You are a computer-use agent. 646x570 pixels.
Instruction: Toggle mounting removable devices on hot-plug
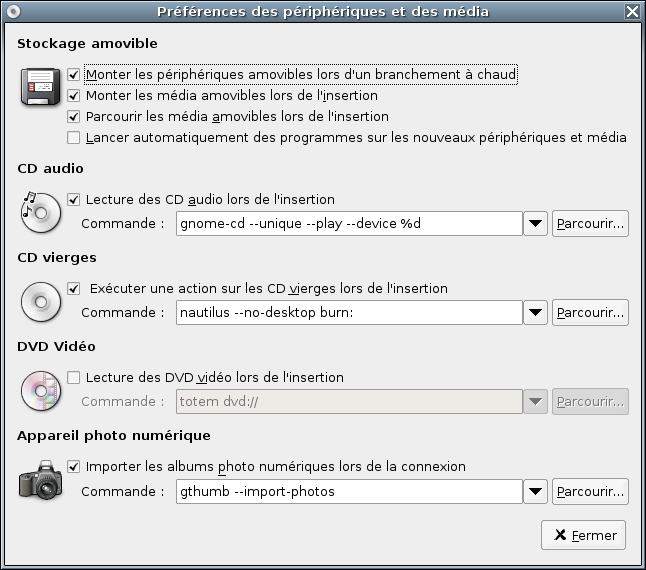click(x=73, y=75)
